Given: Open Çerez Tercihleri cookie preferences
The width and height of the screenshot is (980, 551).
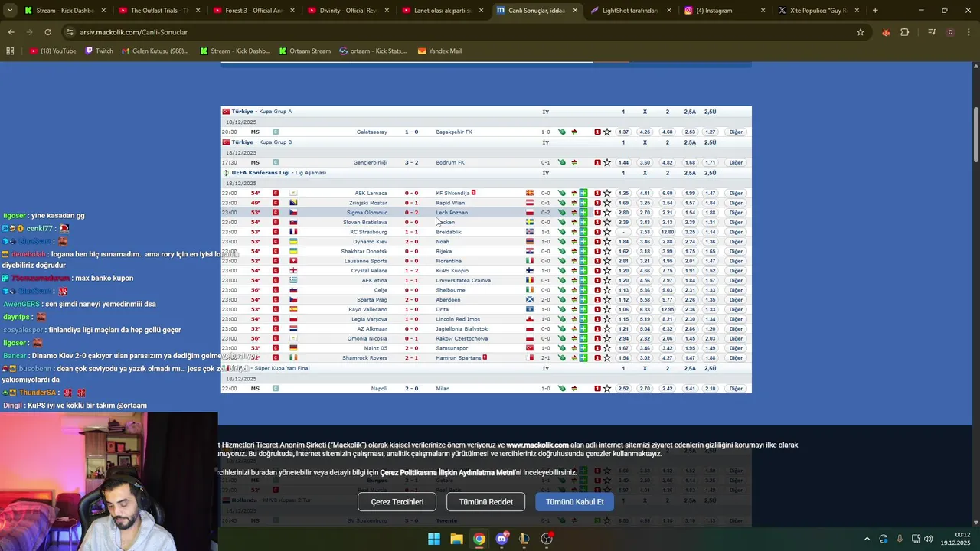Looking at the screenshot, I should [397, 502].
